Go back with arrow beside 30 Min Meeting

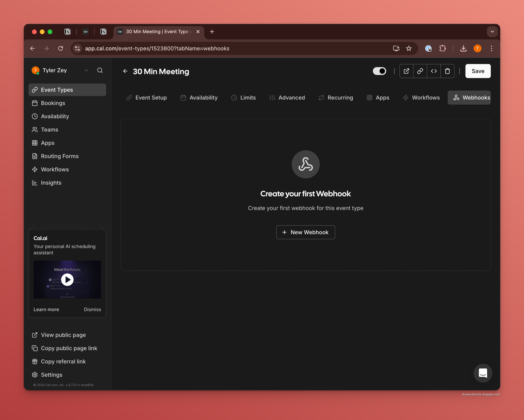point(125,71)
